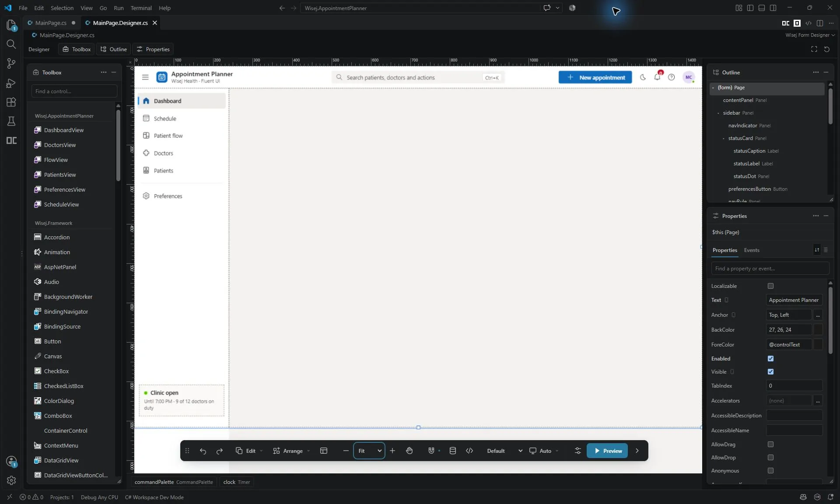Click the undo icon in designer toolbar
The image size is (840, 504).
click(x=203, y=451)
